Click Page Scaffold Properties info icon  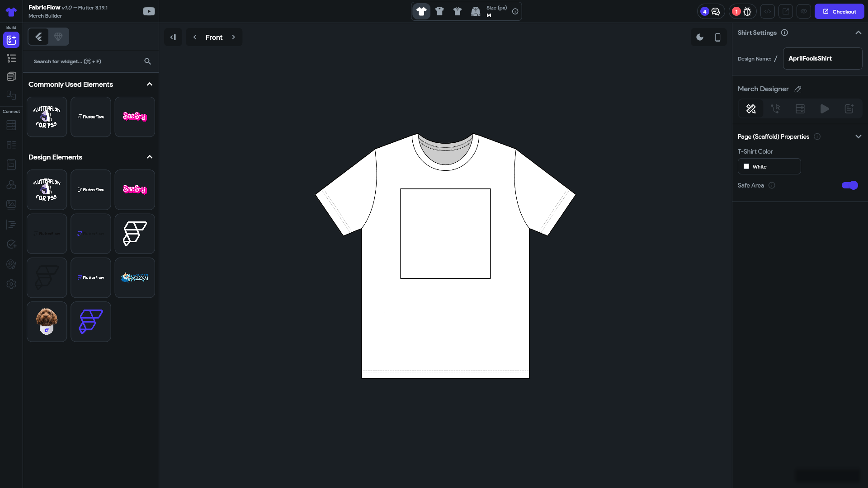click(817, 136)
